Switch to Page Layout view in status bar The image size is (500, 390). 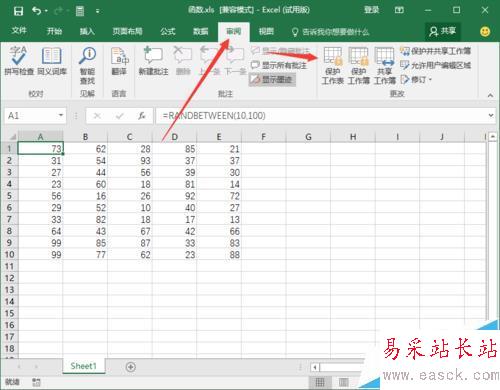click(344, 382)
